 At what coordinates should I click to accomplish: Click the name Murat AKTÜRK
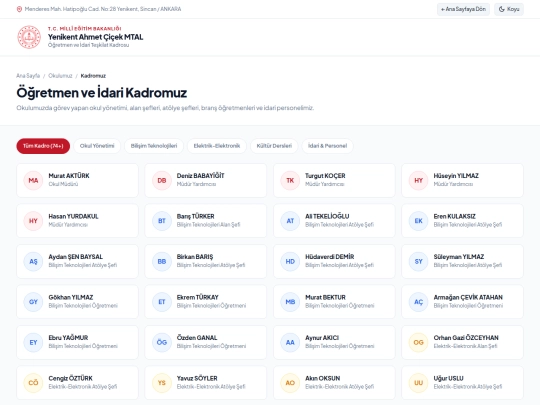pyautogui.click(x=69, y=176)
